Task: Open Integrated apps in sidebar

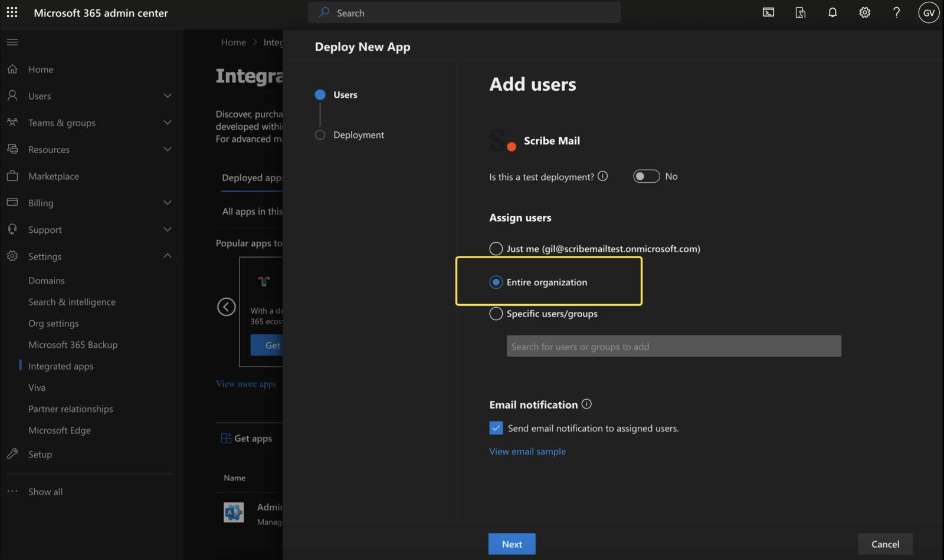Action: [x=61, y=366]
